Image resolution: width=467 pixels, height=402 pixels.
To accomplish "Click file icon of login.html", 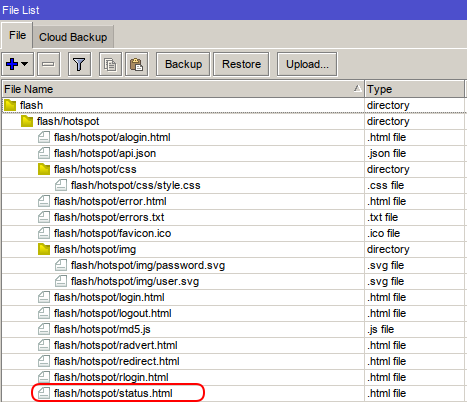I will pos(44,297).
